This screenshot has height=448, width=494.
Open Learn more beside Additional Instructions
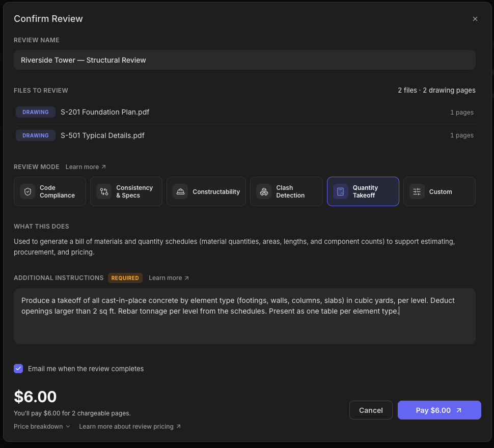(169, 278)
